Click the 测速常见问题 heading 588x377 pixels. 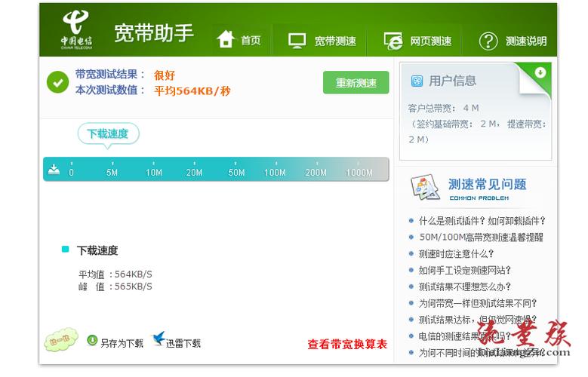click(487, 185)
